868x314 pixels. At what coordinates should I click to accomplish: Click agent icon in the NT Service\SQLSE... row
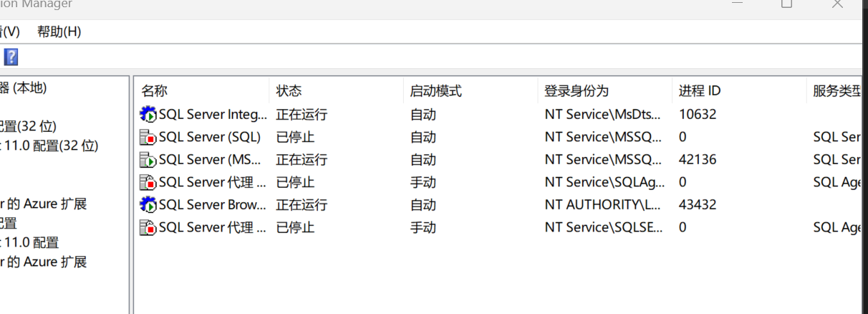pyautogui.click(x=148, y=227)
